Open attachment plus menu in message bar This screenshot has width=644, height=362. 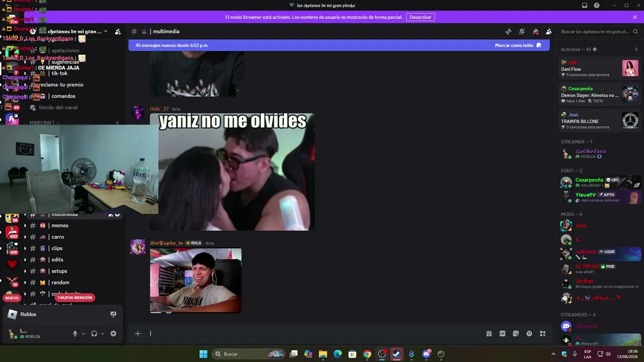138,333
